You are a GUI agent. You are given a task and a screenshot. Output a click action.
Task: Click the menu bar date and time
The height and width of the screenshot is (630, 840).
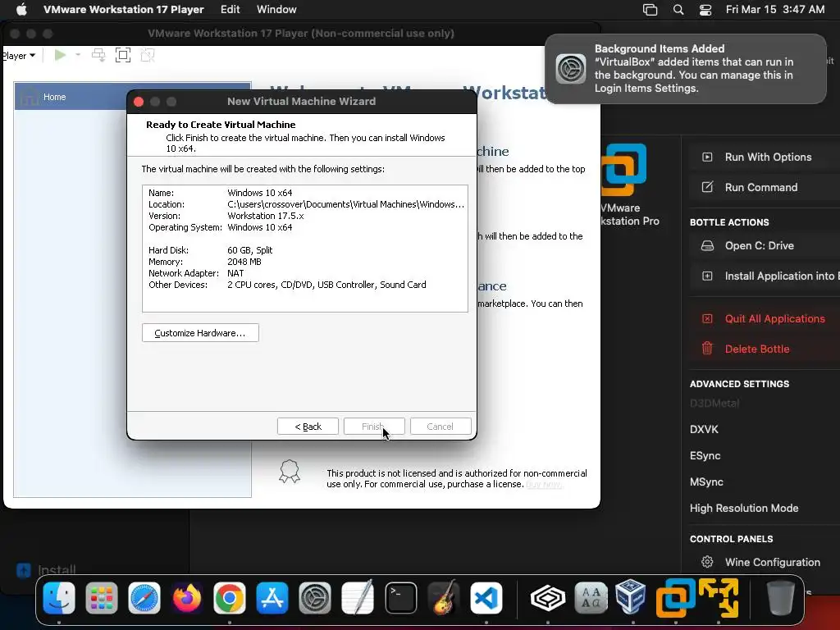click(x=775, y=9)
